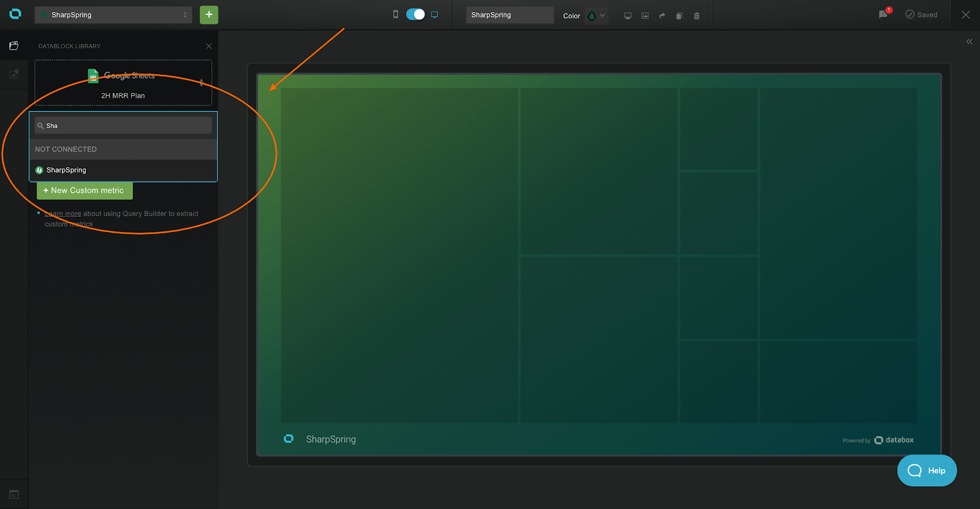Image resolution: width=980 pixels, height=509 pixels.
Task: Collapse the right panel double-chevron
Action: 969,42
